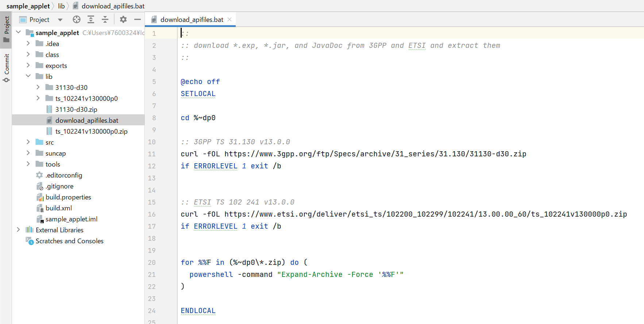Click the ENDLOCAL keyword in the editor
The width and height of the screenshot is (644, 324).
click(x=198, y=310)
